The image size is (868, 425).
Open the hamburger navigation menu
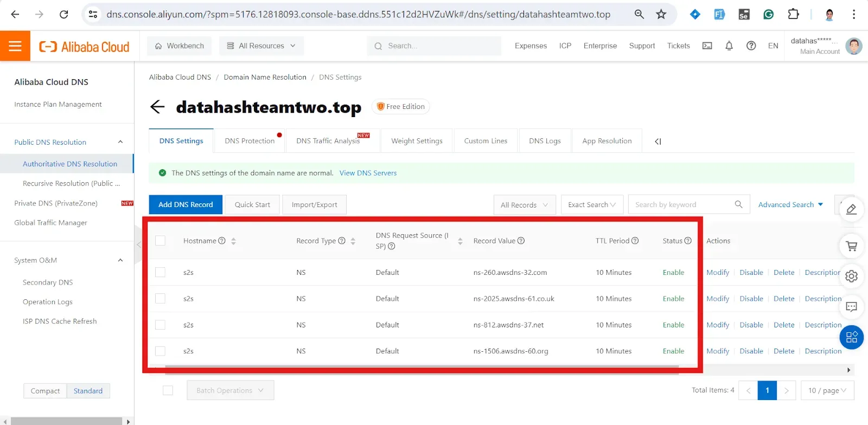pos(15,46)
